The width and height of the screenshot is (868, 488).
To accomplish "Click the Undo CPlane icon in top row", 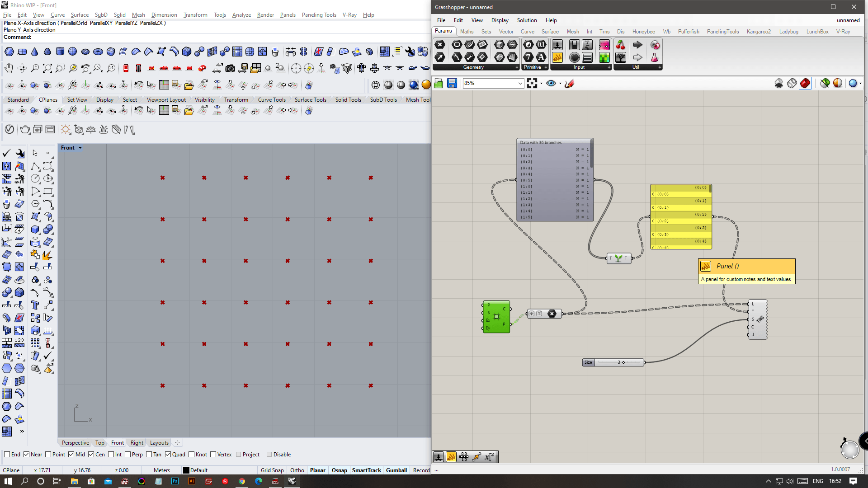I will coord(139,85).
